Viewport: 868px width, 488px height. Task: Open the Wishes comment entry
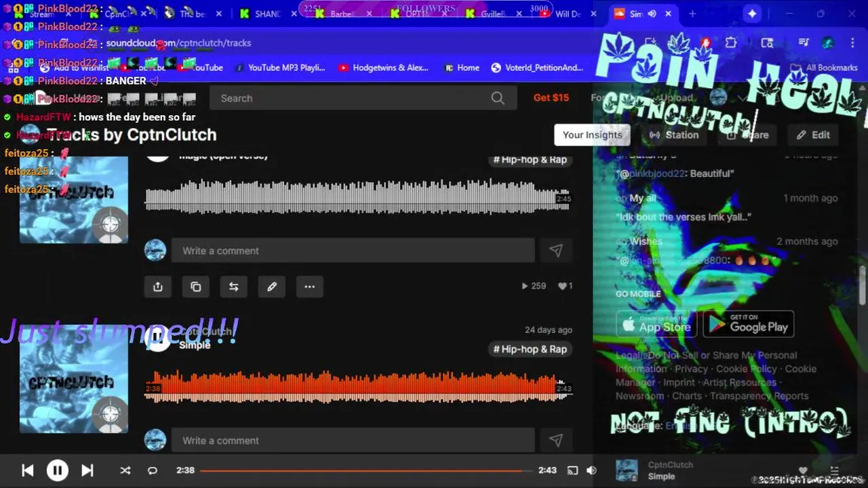coord(646,241)
